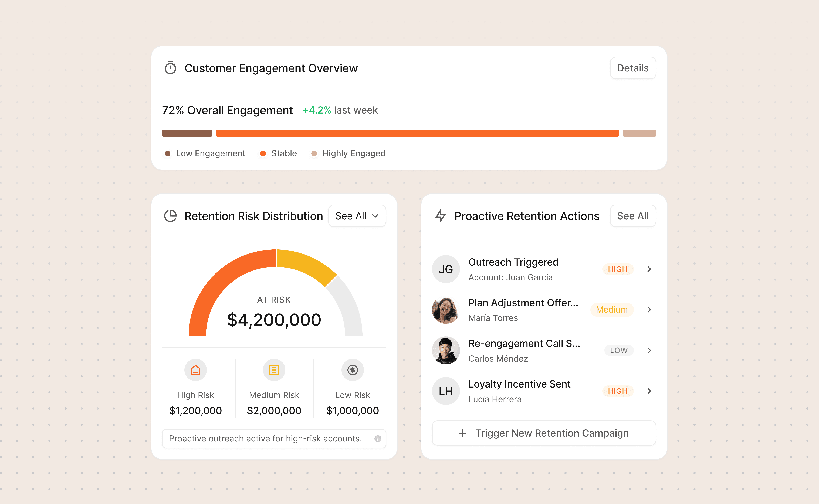Open the Details button in the engagement overview

633,68
